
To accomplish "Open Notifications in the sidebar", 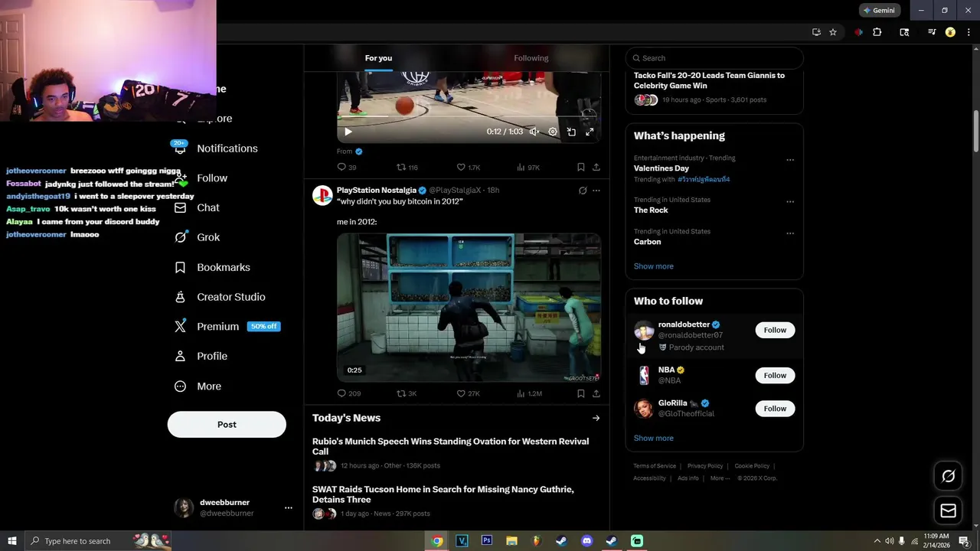I will pyautogui.click(x=217, y=148).
